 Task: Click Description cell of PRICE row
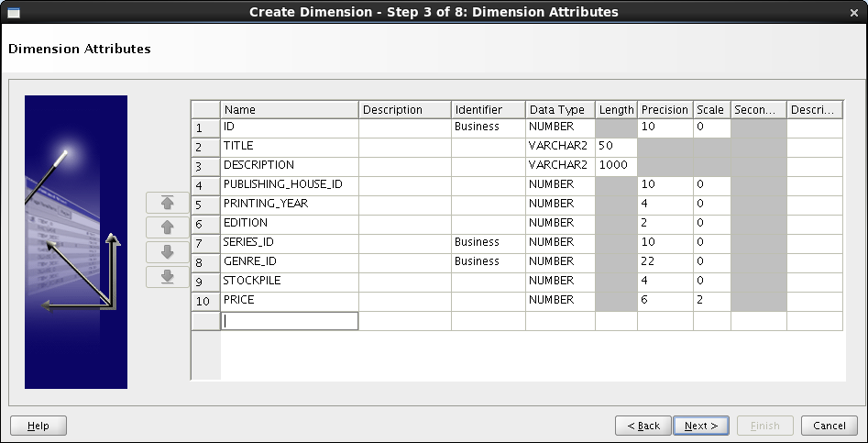click(x=404, y=302)
